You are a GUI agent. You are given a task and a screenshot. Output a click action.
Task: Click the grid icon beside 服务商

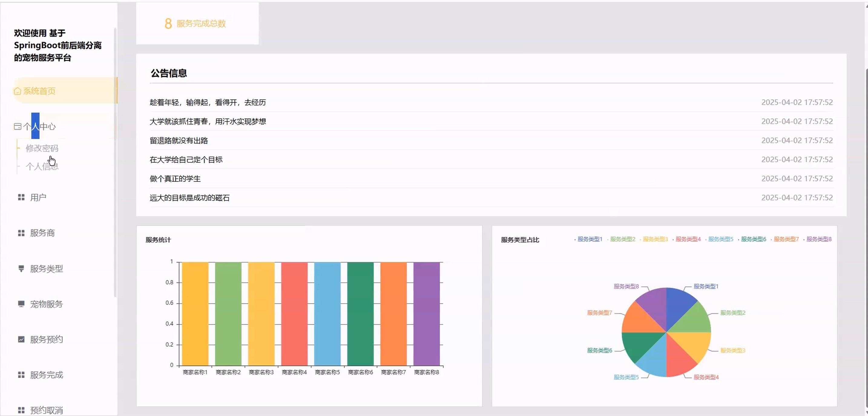(21, 233)
